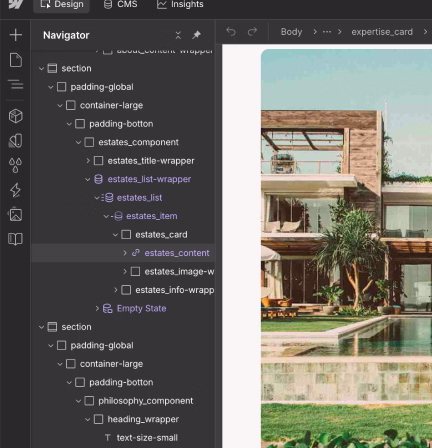Open the Components cube panel
The image size is (432, 448).
(16, 116)
